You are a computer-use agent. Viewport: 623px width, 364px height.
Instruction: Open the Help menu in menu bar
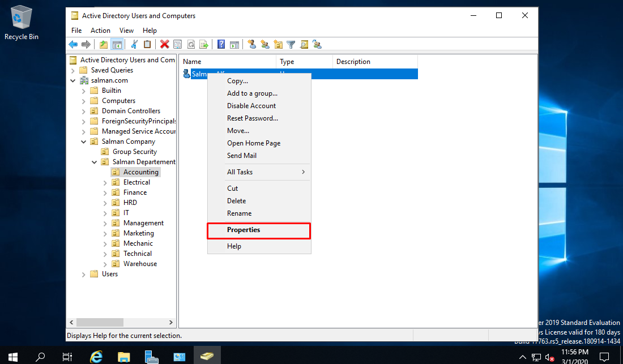point(150,31)
